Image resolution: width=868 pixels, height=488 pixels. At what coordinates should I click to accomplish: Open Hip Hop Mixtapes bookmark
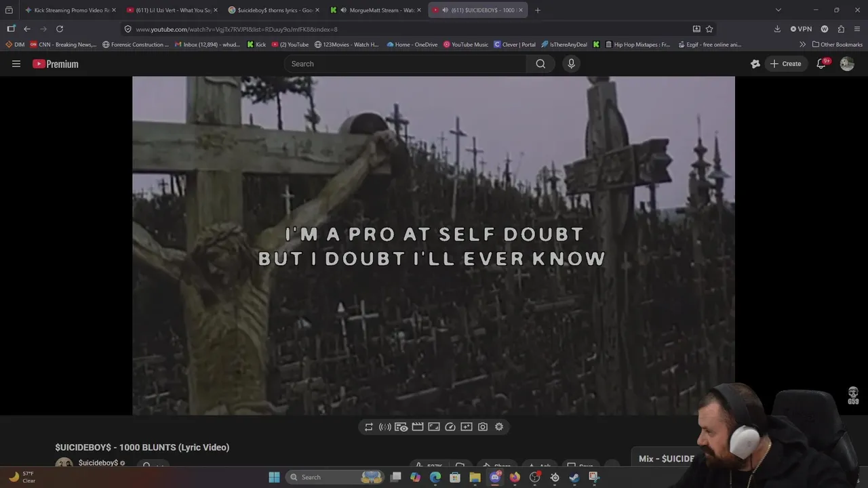pos(637,45)
